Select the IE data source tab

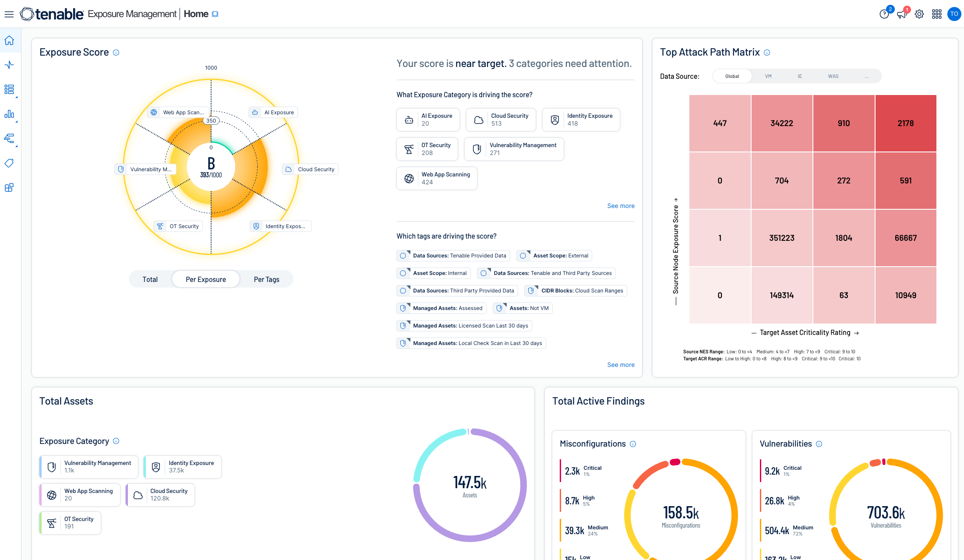[800, 76]
